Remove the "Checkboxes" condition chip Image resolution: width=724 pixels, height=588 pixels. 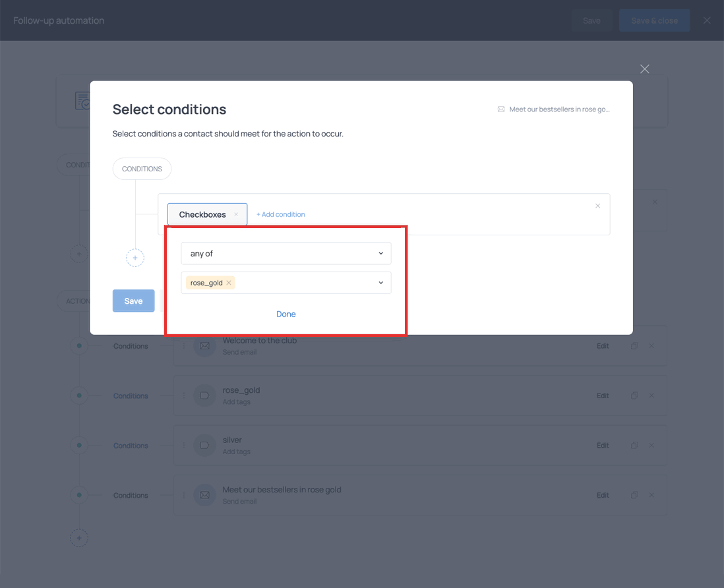(x=236, y=214)
